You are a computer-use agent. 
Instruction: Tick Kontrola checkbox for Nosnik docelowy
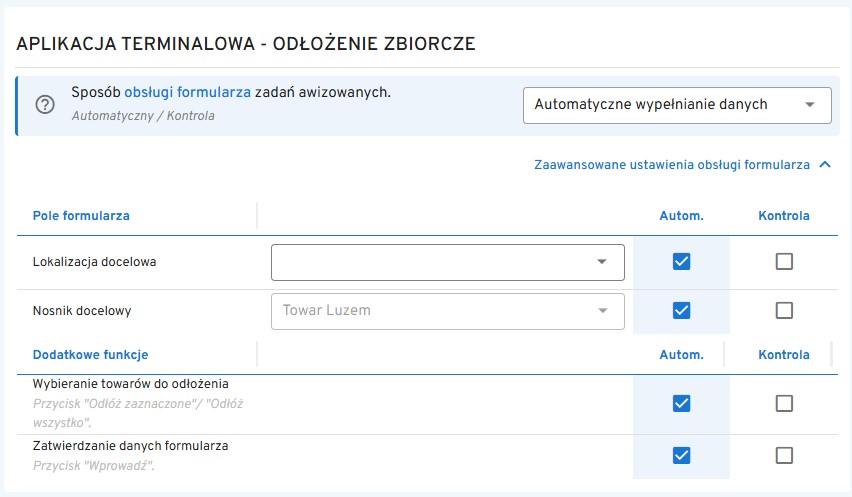[784, 311]
